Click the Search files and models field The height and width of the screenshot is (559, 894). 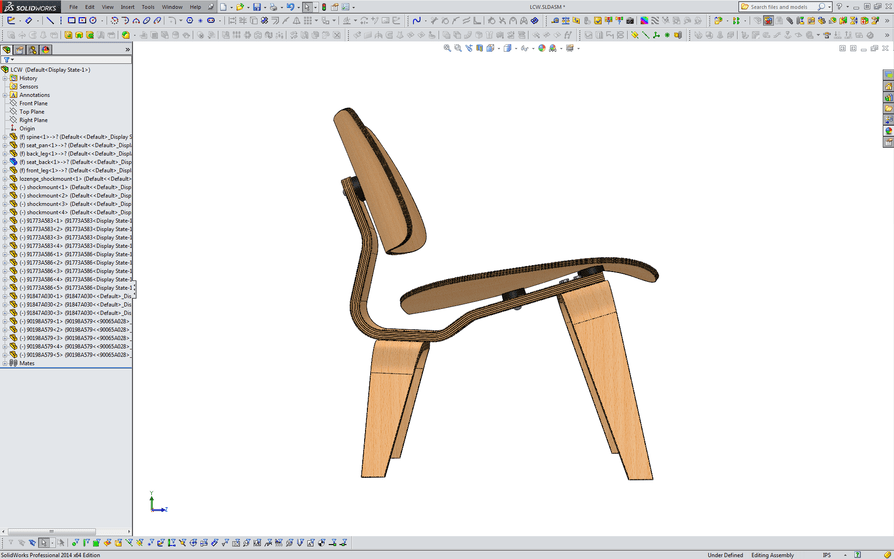pos(787,7)
